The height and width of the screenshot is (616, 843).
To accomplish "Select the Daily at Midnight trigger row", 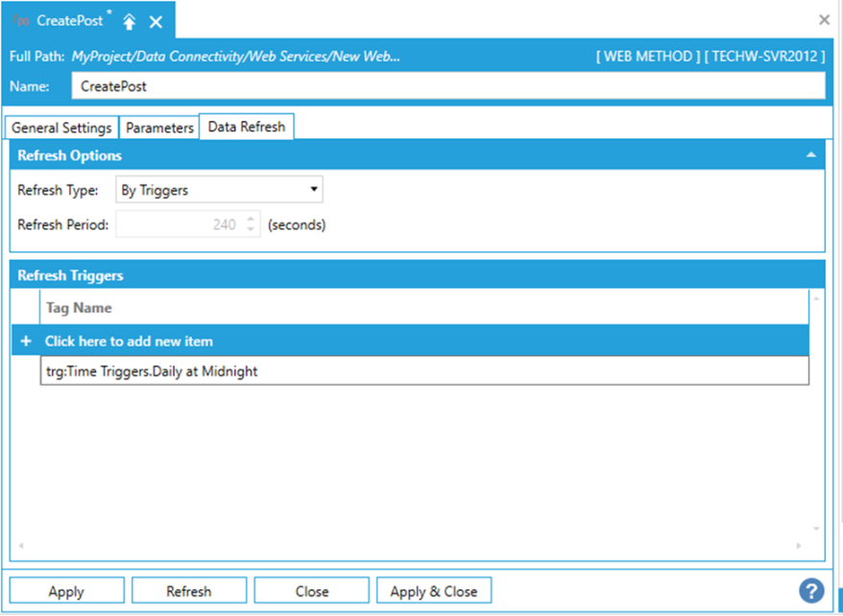I will (422, 371).
